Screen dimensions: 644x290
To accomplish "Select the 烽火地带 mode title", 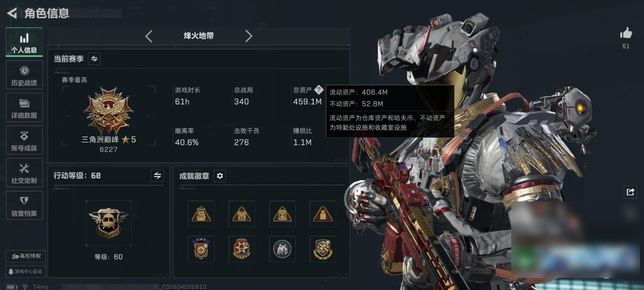I will pos(199,36).
